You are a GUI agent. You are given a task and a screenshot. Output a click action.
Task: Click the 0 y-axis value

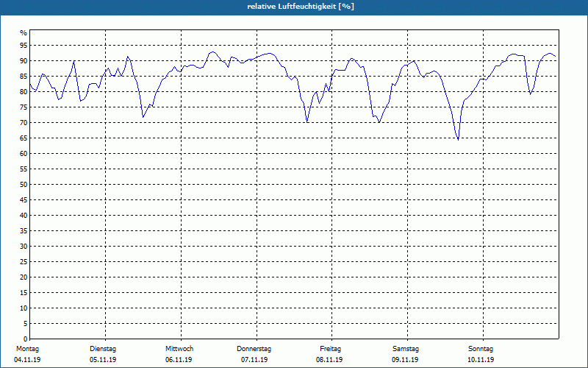(25, 339)
